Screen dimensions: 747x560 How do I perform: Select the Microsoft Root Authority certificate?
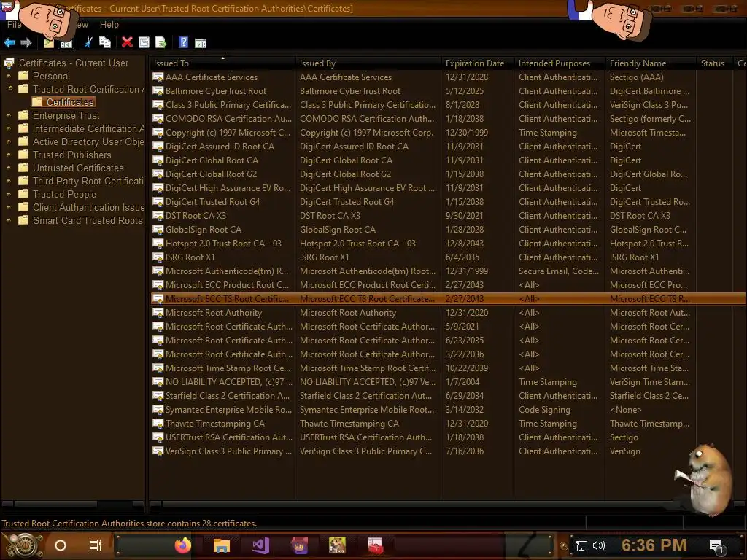click(448, 313)
